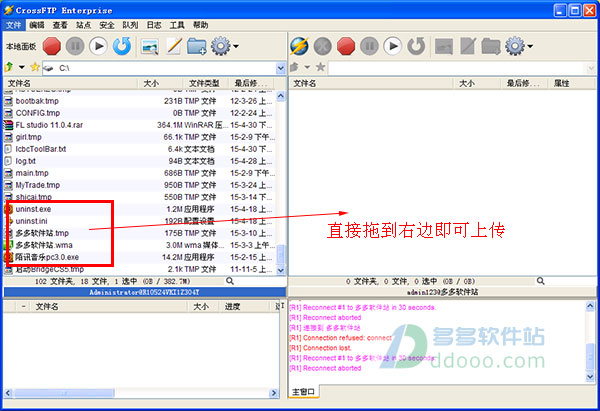Click the pause icon in local panel toolbar

pos(75,46)
